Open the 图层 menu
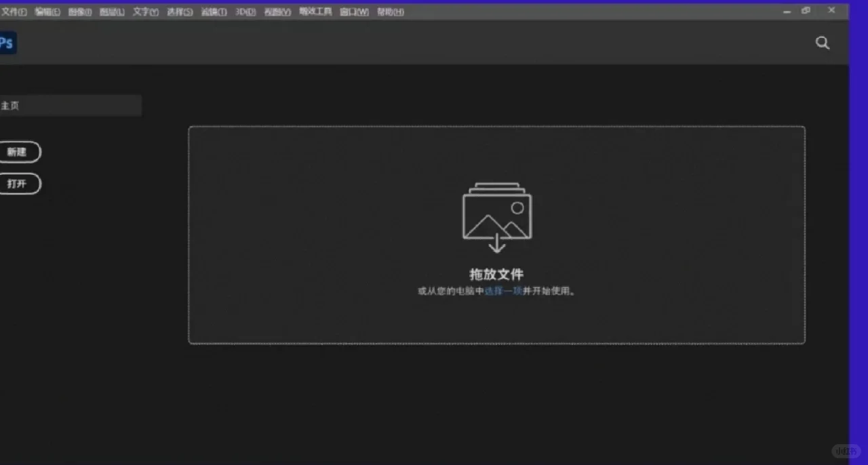The height and width of the screenshot is (465, 868). click(x=112, y=12)
